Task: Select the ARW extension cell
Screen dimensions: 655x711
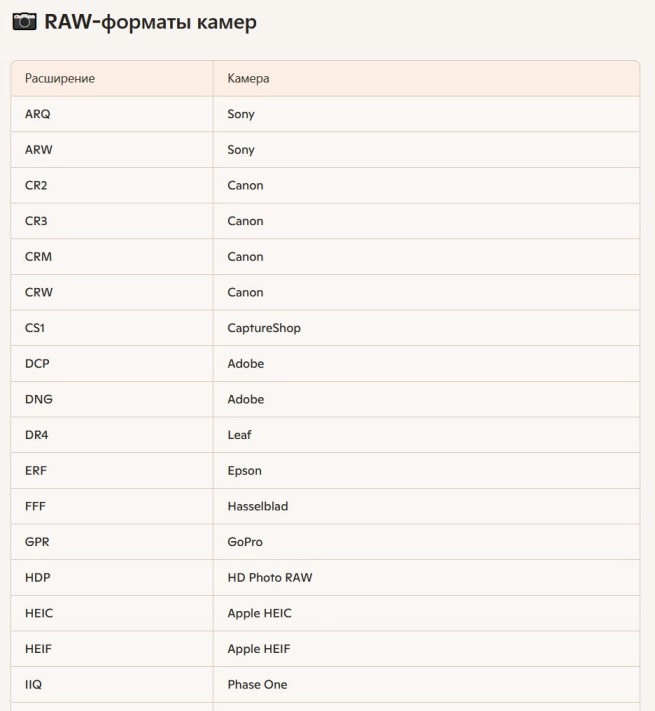Action: pyautogui.click(x=38, y=150)
